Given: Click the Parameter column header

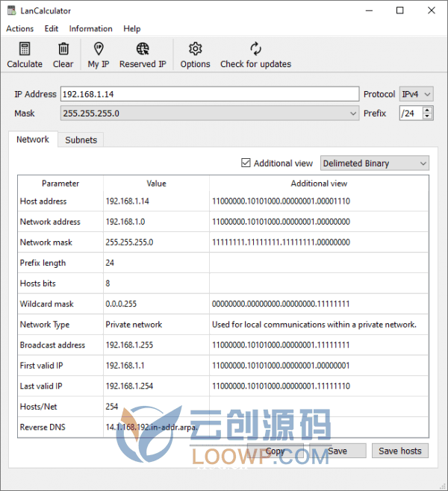Looking at the screenshot, I should pyautogui.click(x=60, y=184).
